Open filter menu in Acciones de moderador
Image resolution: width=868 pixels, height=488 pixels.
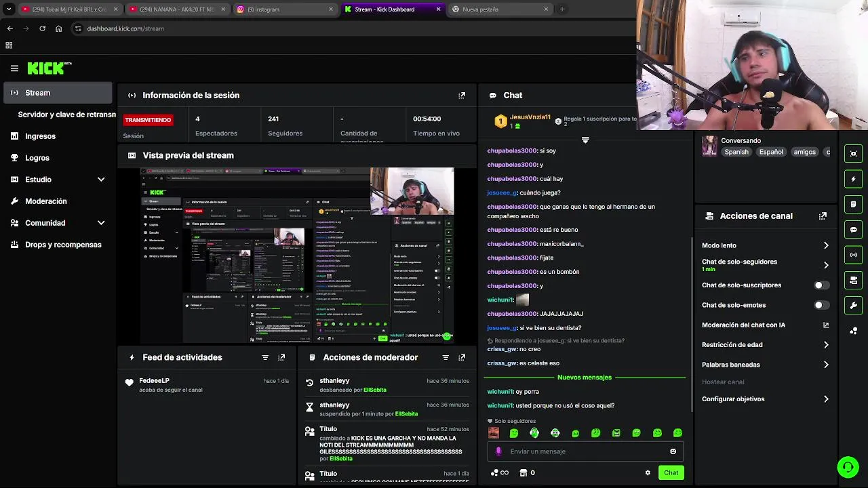click(x=446, y=357)
